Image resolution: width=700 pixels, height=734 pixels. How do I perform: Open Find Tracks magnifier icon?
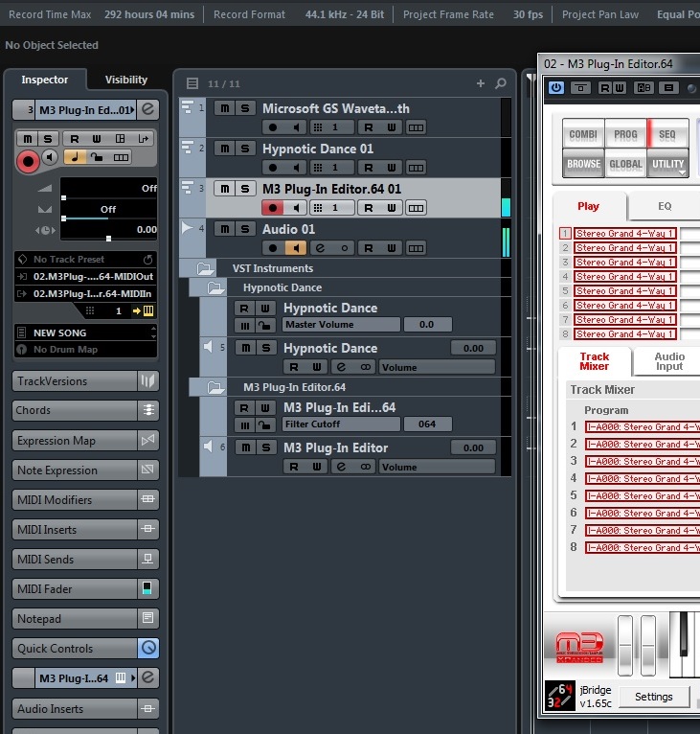pyautogui.click(x=501, y=83)
